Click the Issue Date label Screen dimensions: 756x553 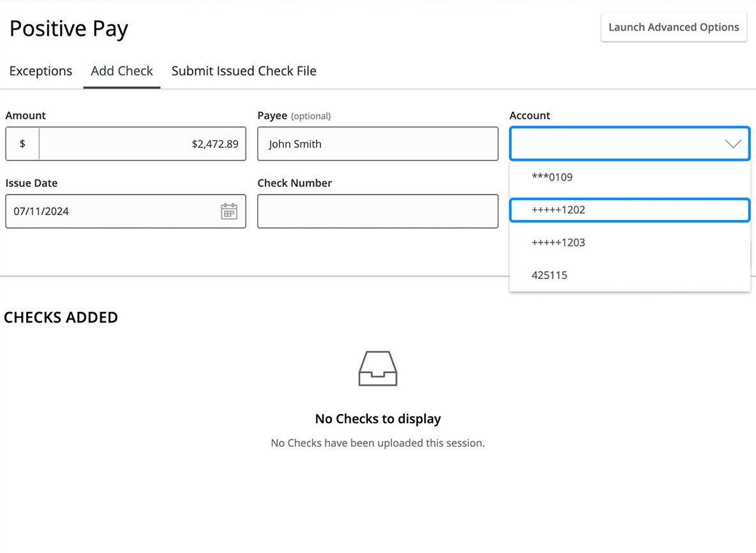(31, 183)
